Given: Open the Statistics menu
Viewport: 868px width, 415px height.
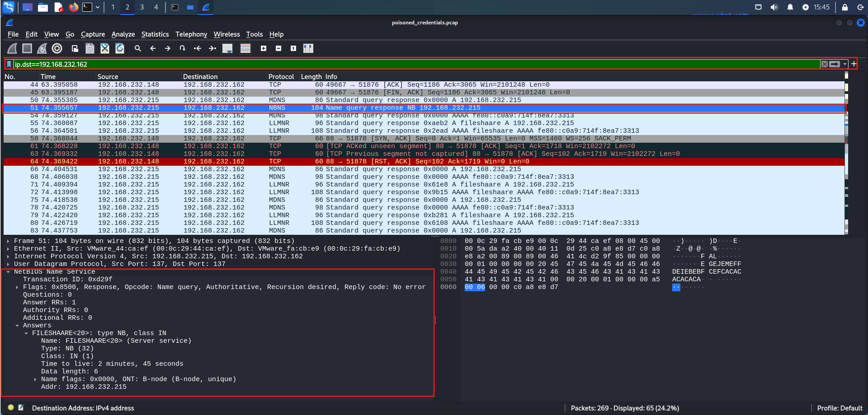Looking at the screenshot, I should click(155, 34).
